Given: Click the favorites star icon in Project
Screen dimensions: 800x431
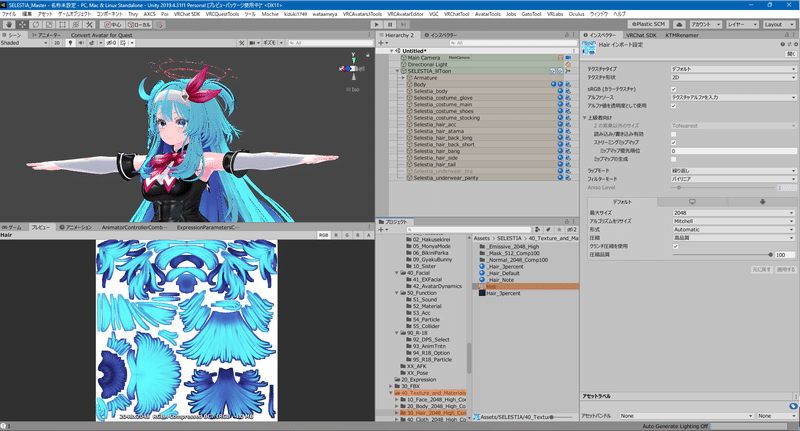Looking at the screenshot, I should (x=559, y=230).
